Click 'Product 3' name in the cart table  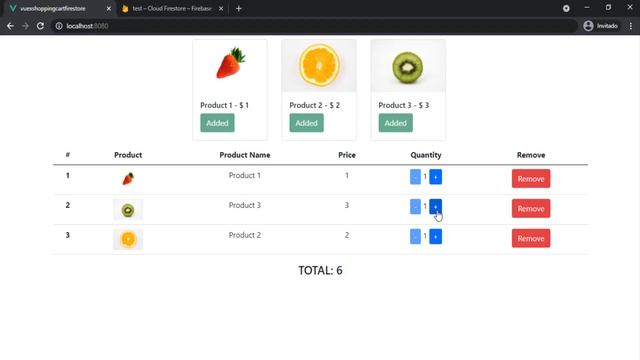[244, 205]
